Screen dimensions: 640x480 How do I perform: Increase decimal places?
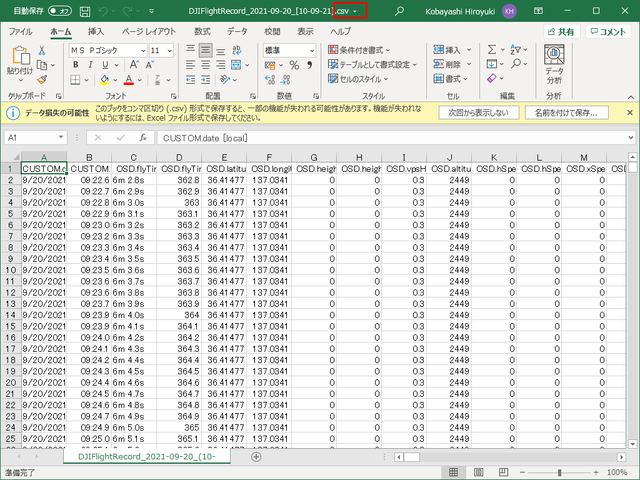coord(269,80)
